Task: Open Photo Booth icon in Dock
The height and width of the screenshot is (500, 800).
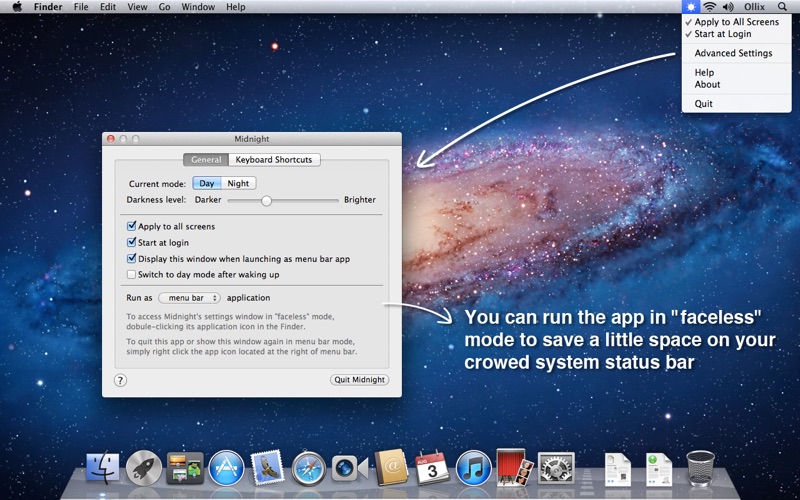Action: pos(514,467)
